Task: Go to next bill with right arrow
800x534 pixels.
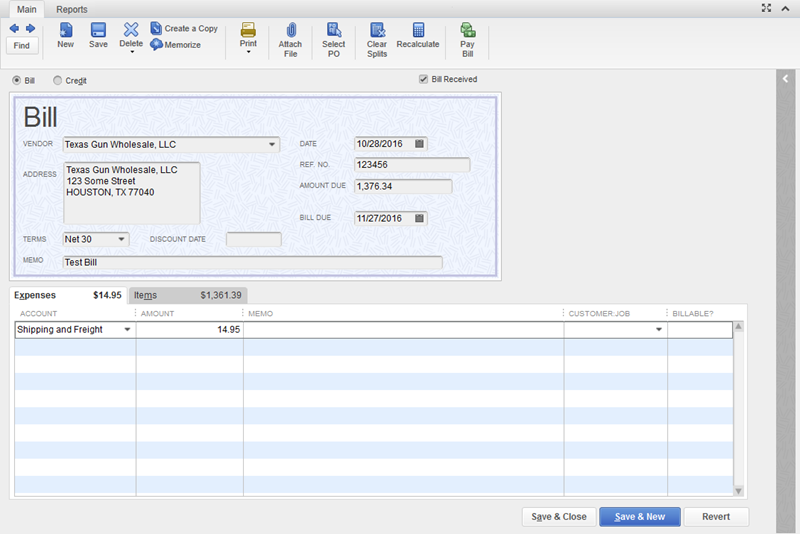Action: click(x=31, y=29)
